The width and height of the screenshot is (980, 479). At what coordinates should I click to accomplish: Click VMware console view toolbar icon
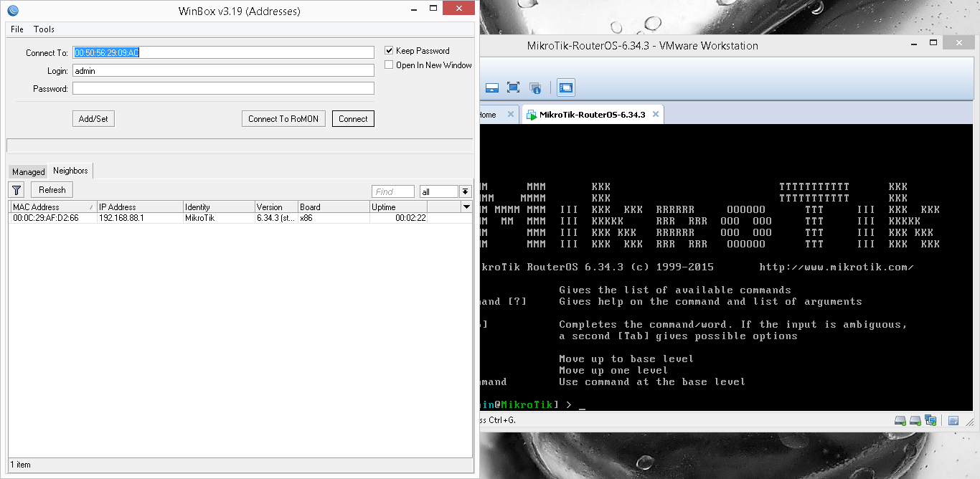566,87
